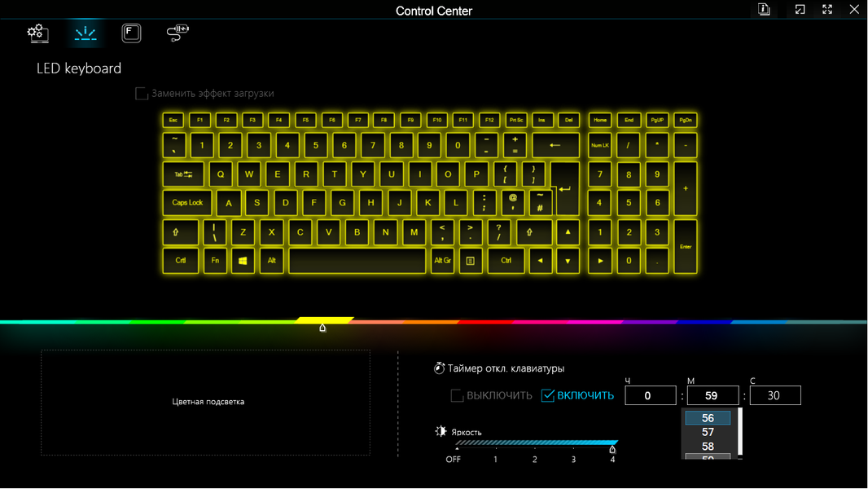Toggle fullscreen mode icon in title bar

(827, 10)
